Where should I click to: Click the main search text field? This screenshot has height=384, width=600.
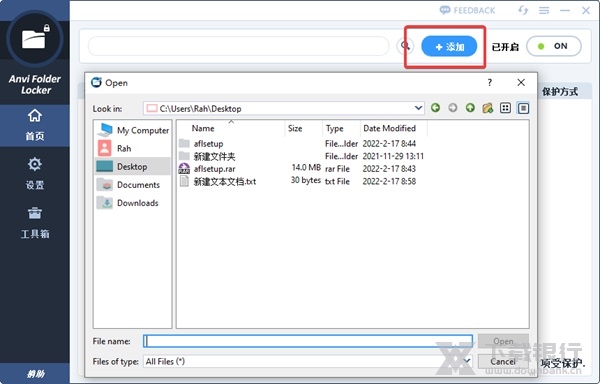pos(238,46)
